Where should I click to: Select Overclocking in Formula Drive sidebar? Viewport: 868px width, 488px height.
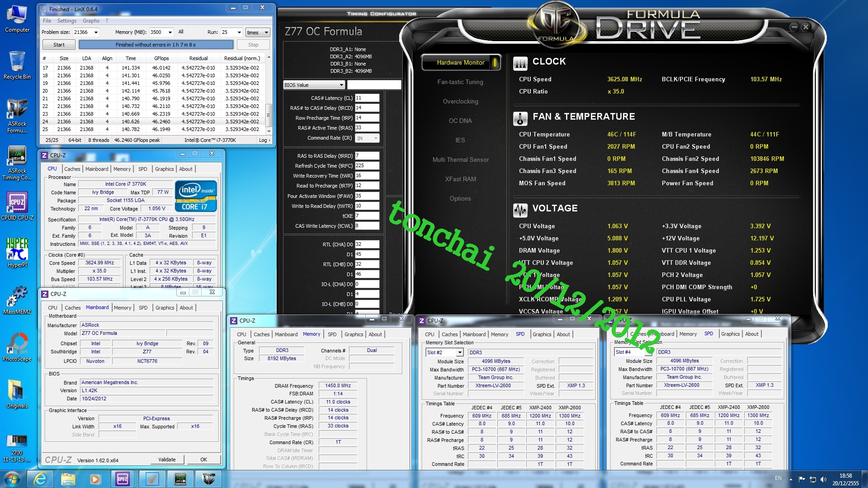tap(460, 102)
